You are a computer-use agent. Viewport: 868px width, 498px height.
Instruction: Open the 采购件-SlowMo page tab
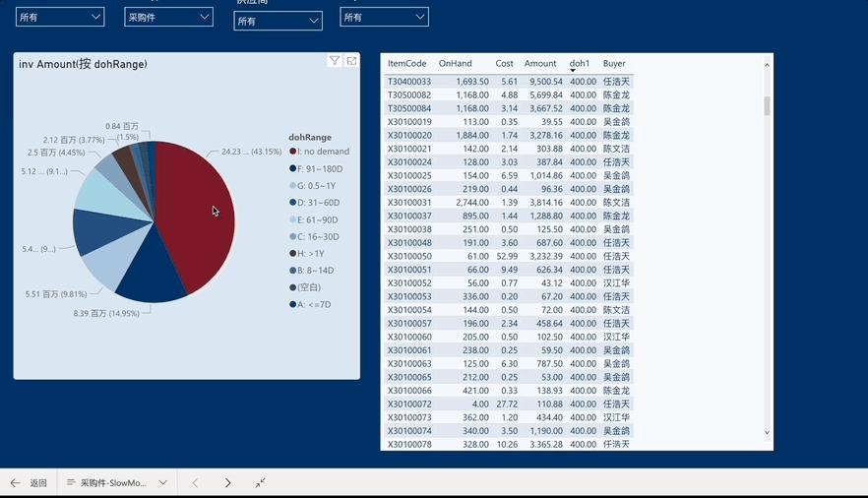[x=113, y=483]
